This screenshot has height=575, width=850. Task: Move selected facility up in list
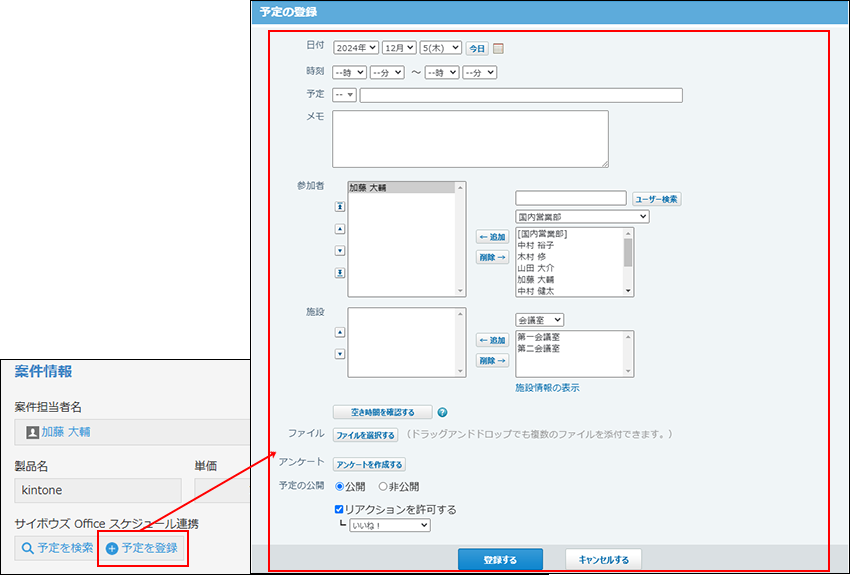pyautogui.click(x=340, y=332)
